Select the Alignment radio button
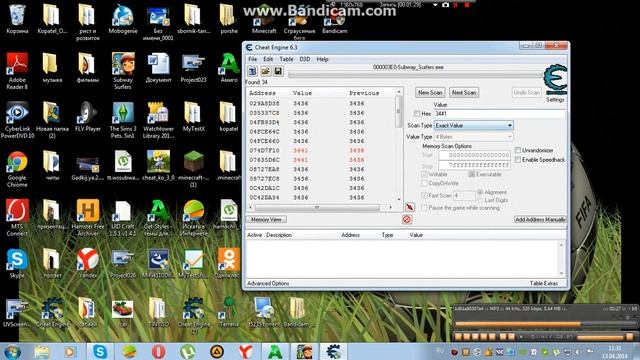 (480, 192)
